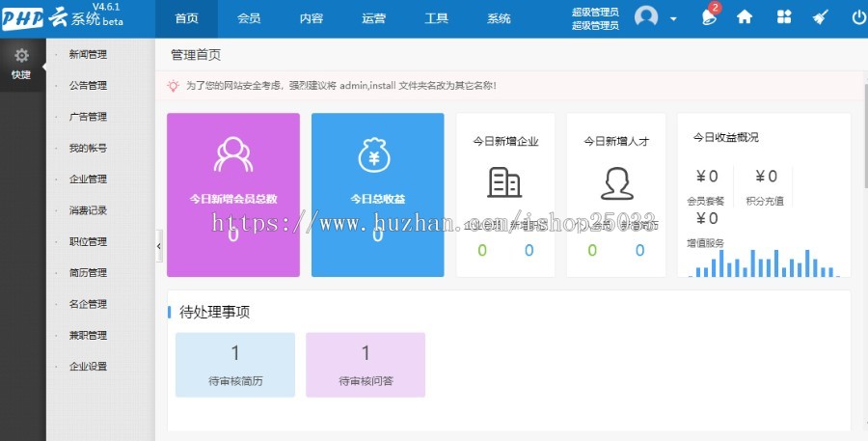Open 企业设置 in sidebar
The height and width of the screenshot is (441, 868).
[x=88, y=366]
